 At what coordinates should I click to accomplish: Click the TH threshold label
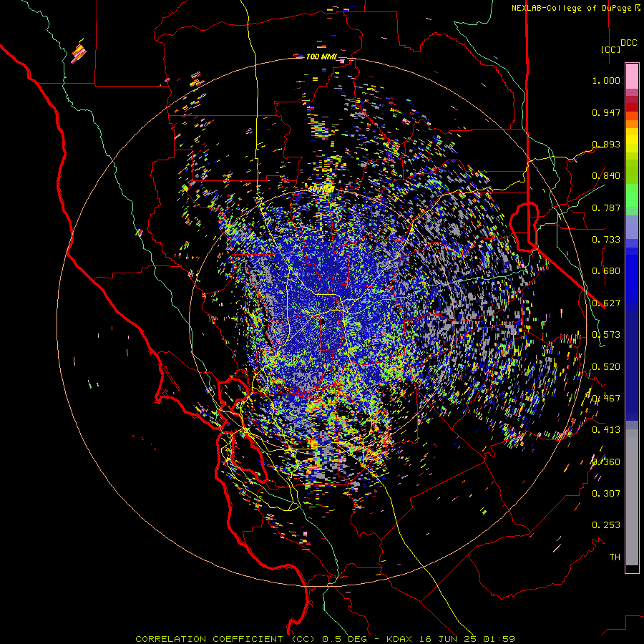pyautogui.click(x=615, y=557)
